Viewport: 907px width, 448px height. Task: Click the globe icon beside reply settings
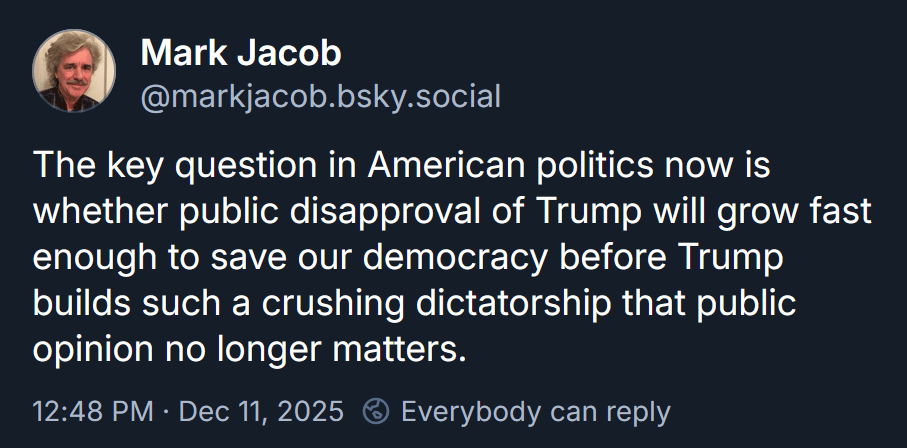click(x=376, y=411)
